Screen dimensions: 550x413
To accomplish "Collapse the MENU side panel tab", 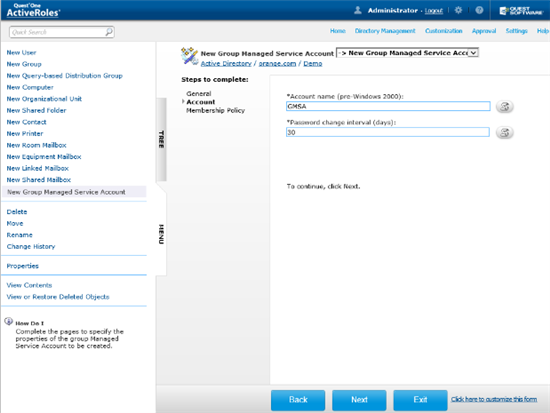I will click(x=161, y=234).
